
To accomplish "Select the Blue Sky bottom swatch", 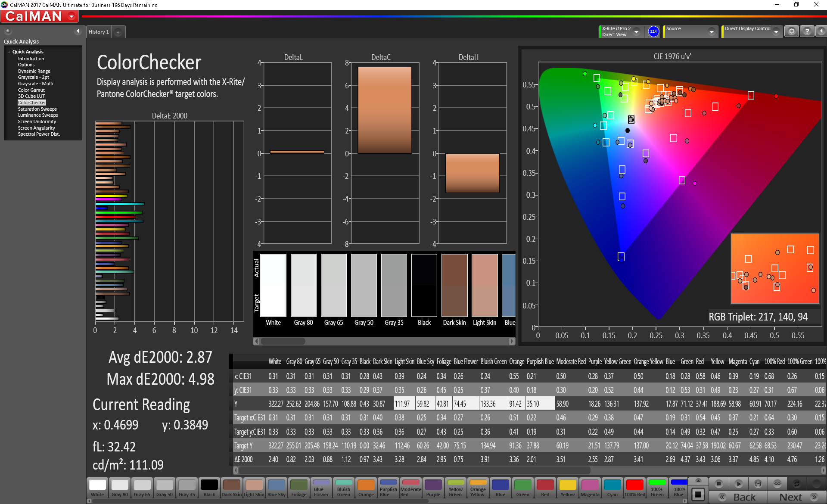I will click(x=277, y=488).
